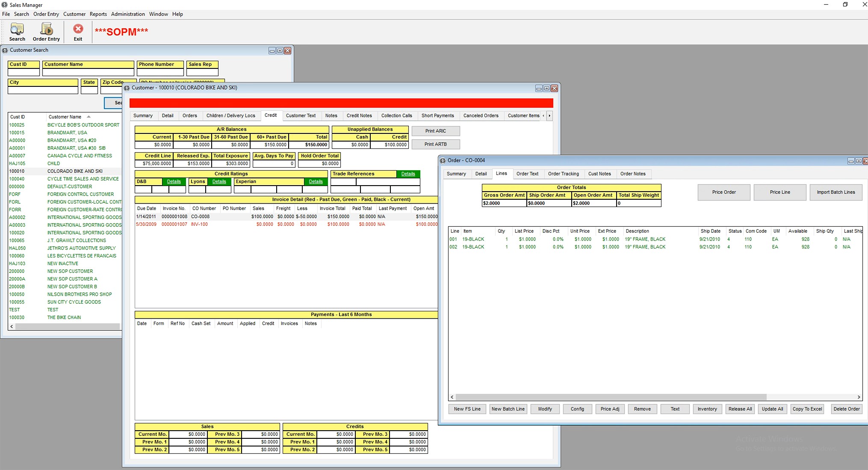Click the Delete Order button
Viewport: 868px width, 470px height.
(x=847, y=409)
